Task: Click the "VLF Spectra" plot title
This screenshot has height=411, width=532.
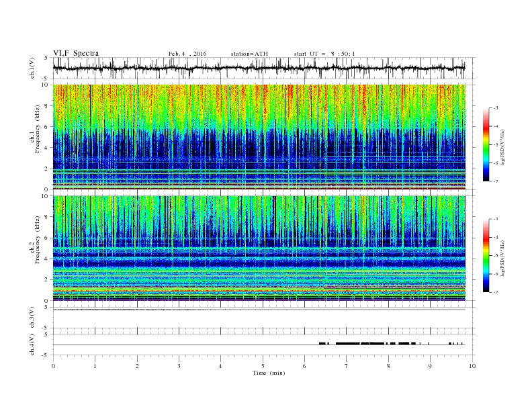Action: click(76, 53)
